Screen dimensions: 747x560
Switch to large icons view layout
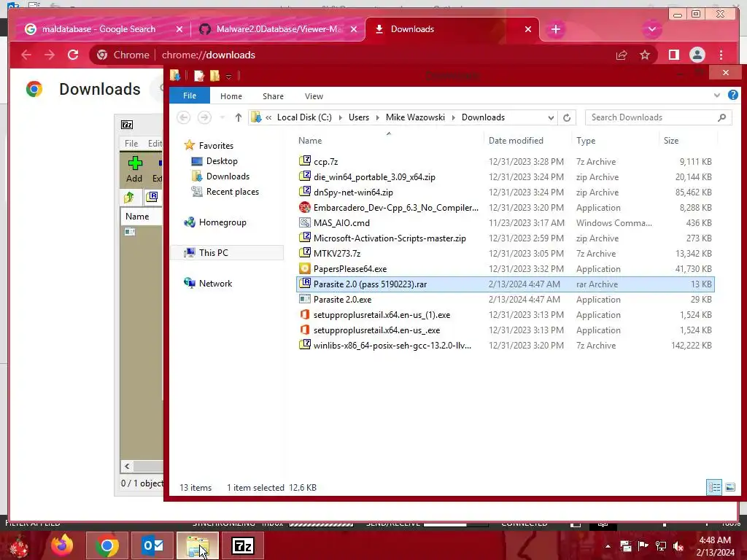point(729,487)
